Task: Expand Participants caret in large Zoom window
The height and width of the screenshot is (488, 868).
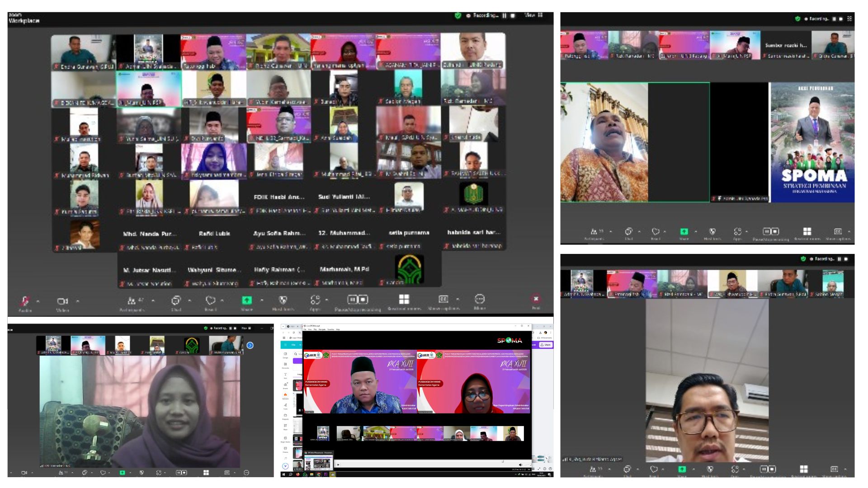Action: (153, 300)
